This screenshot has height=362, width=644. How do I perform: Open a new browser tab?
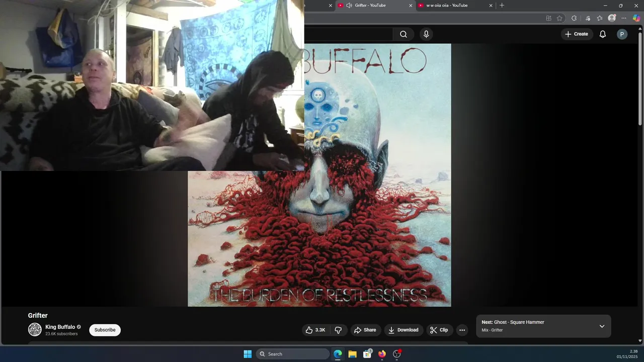pyautogui.click(x=502, y=6)
